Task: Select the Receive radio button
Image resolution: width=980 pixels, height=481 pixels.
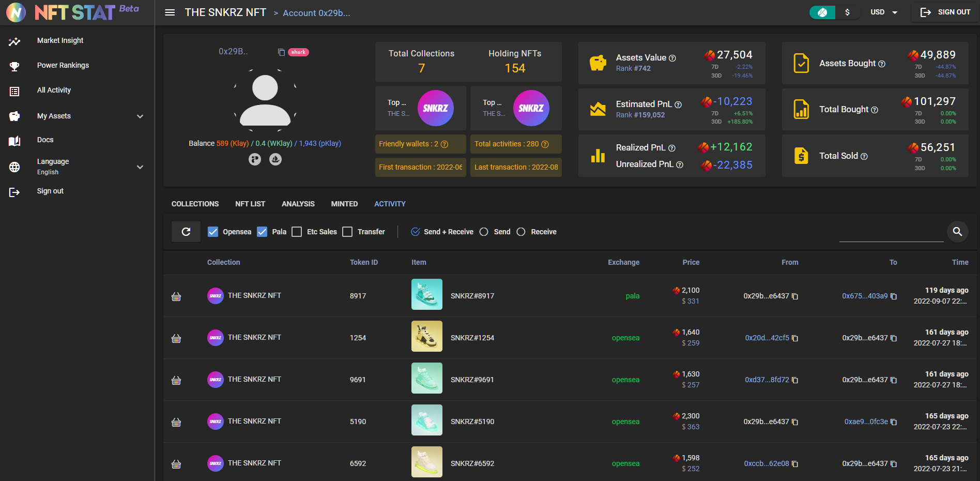Action: point(521,232)
